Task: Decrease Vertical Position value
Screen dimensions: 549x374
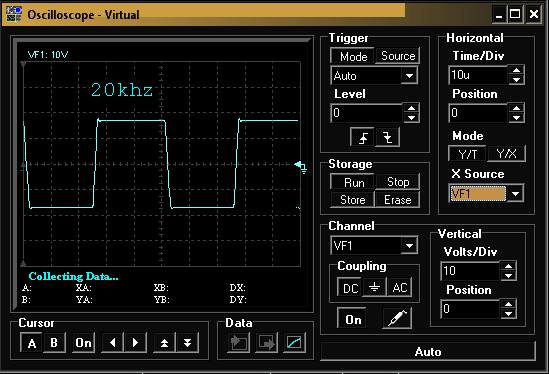Action: coord(508,313)
